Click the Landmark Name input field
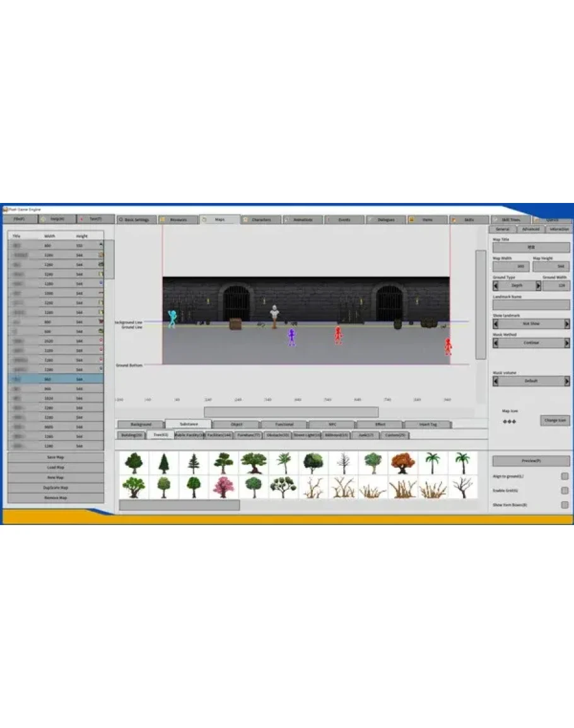Screen dimensions: 574x728 (531, 304)
